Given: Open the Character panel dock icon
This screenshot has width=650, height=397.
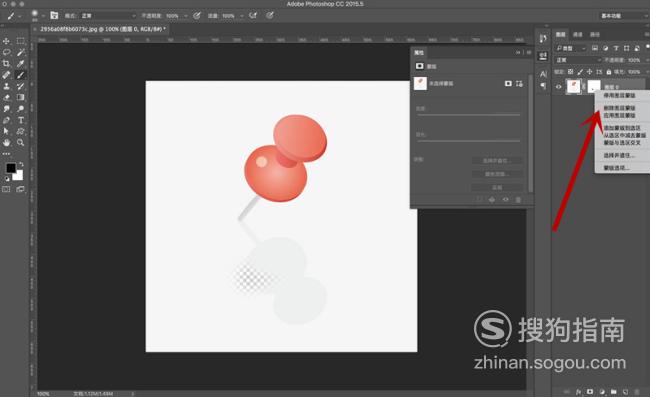Looking at the screenshot, I should coord(543,74).
